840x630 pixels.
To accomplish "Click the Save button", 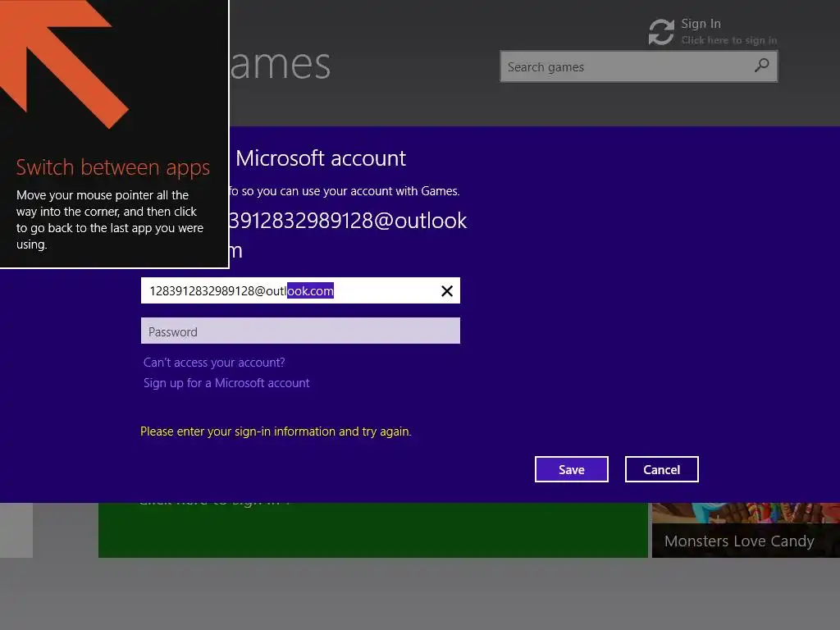I will [572, 469].
